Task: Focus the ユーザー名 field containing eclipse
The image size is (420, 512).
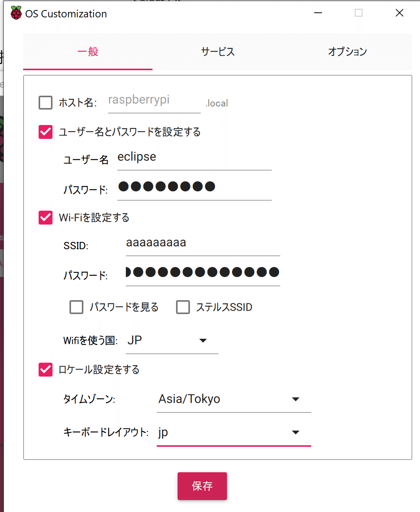Action: click(195, 157)
